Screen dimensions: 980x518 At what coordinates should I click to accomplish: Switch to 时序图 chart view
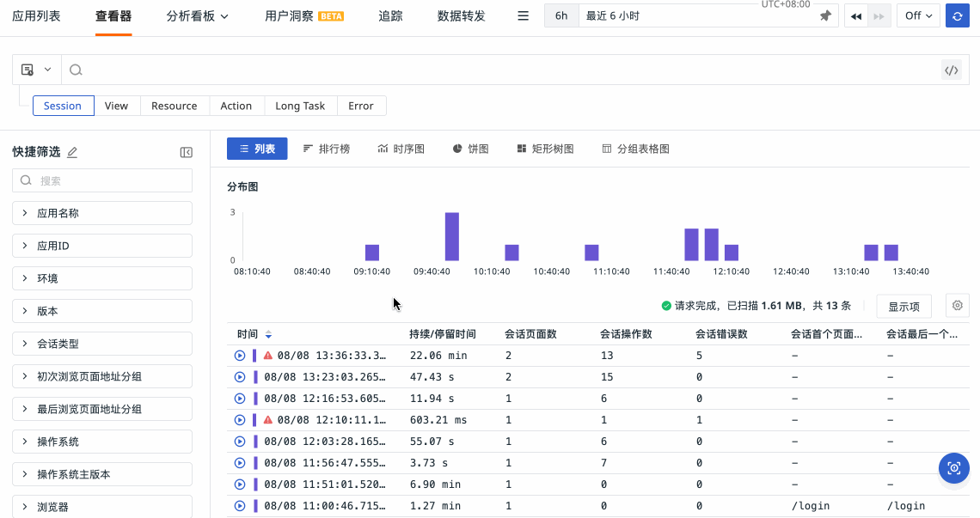(x=401, y=149)
